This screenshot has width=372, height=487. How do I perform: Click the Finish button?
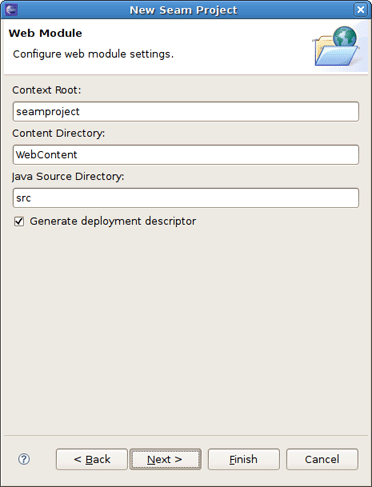pos(244,459)
